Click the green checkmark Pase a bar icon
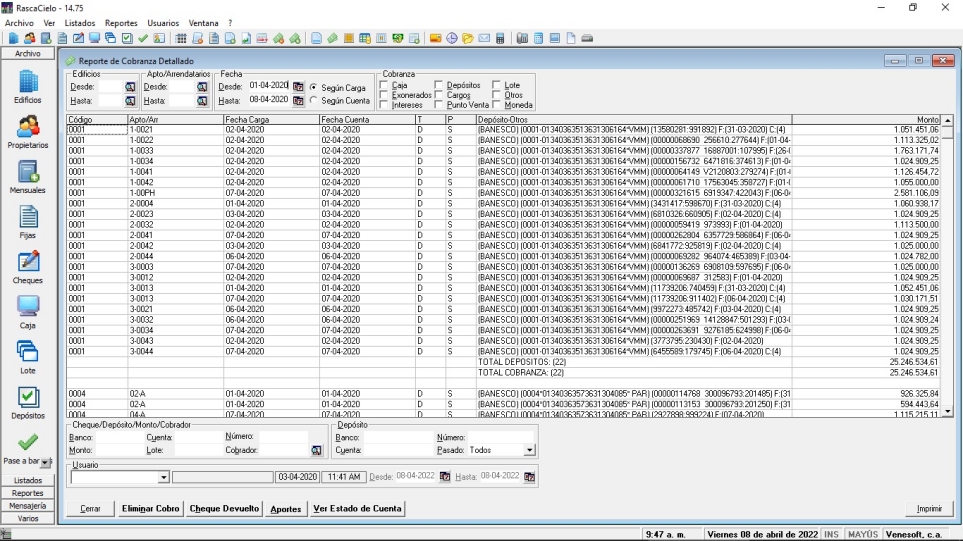 tap(28, 442)
